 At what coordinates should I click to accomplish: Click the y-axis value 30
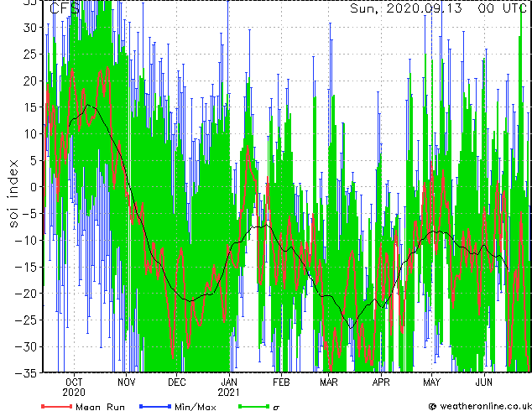(x=30, y=28)
